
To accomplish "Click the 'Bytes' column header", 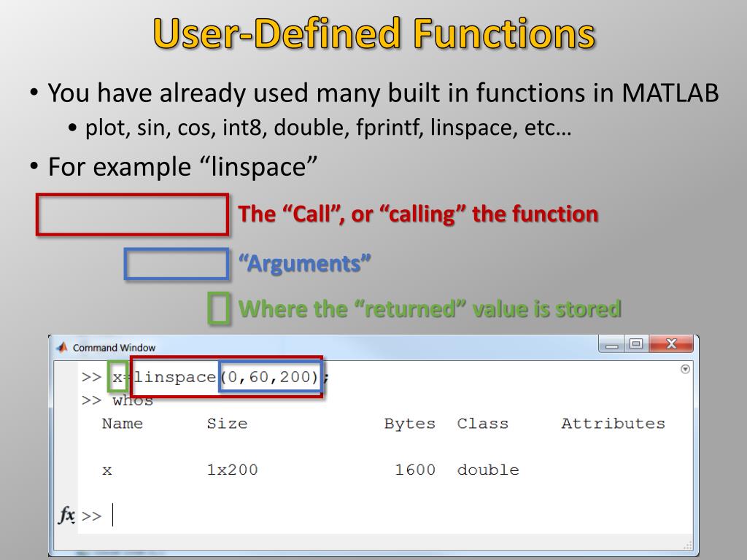I will 410,424.
